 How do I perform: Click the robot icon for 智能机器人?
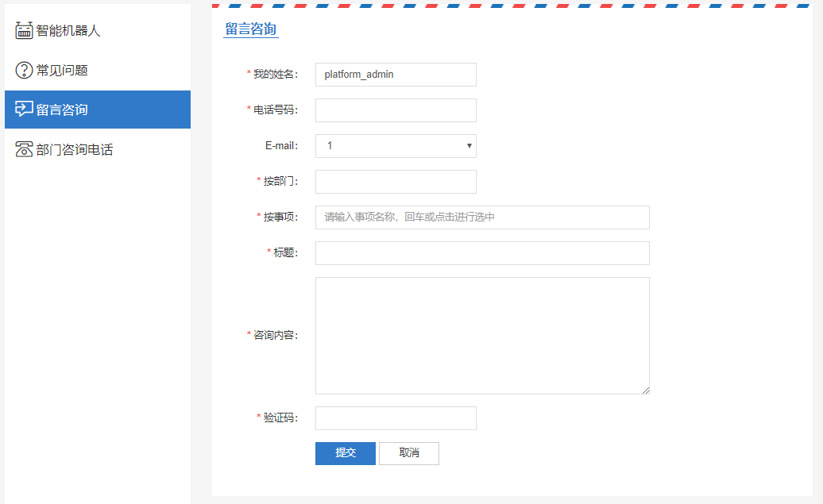[x=24, y=31]
